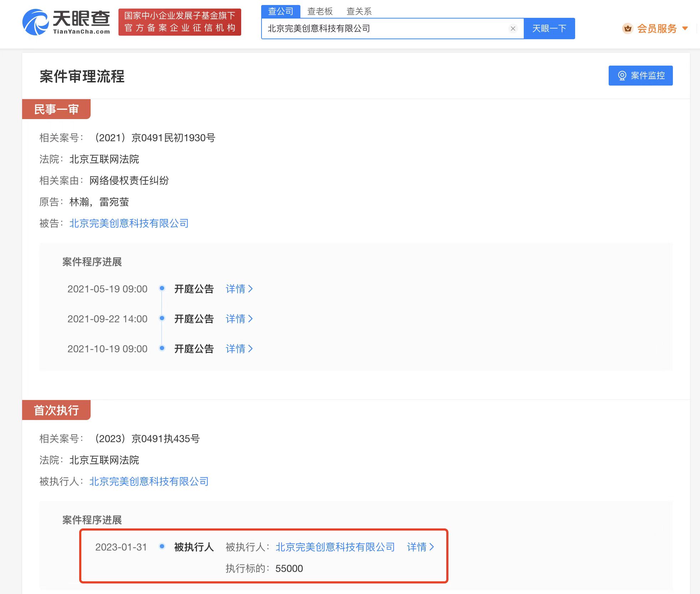Open 会员服务 dropdown arrow

tap(685, 29)
